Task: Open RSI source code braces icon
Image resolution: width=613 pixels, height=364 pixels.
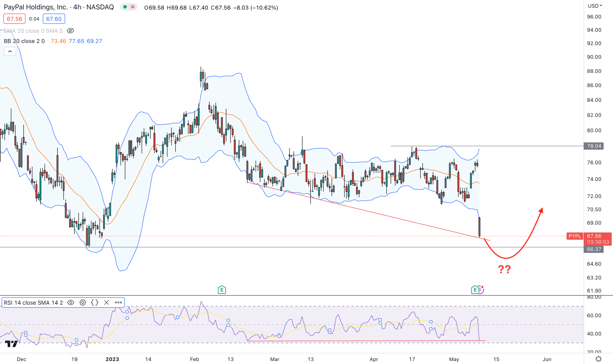Action: click(95, 302)
